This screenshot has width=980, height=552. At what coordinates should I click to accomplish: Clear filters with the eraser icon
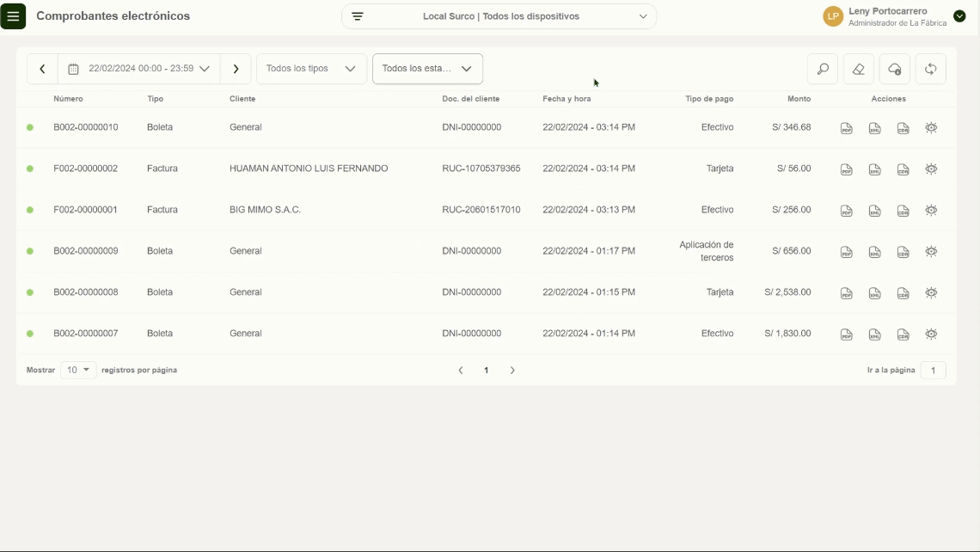[x=859, y=69]
